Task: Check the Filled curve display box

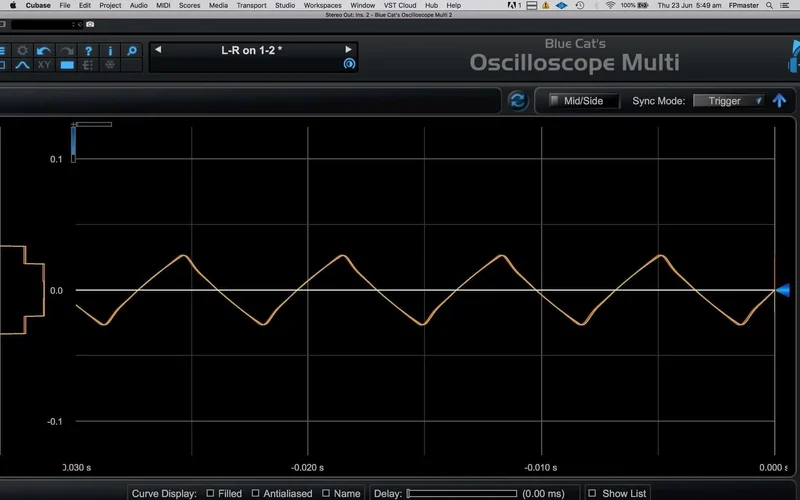Action: 210,493
